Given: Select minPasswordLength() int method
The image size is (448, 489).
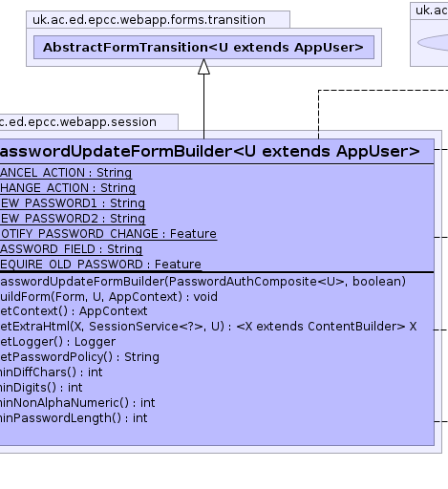Looking at the screenshot, I should [74, 418].
